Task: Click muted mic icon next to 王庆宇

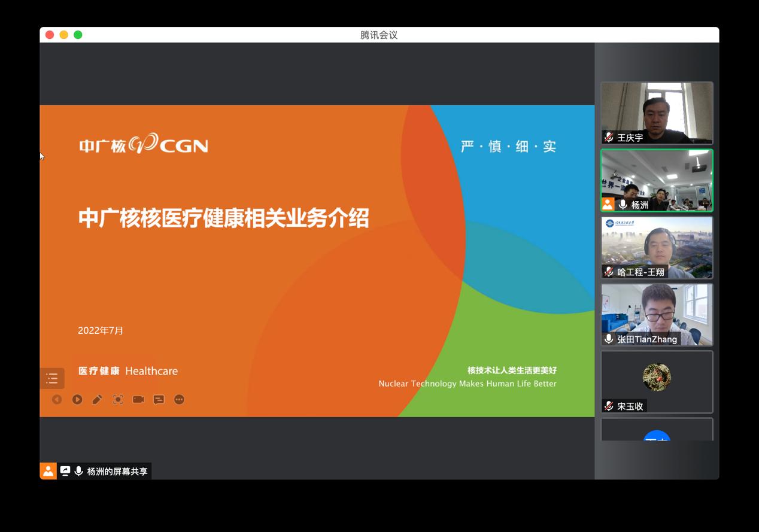Action: point(609,138)
